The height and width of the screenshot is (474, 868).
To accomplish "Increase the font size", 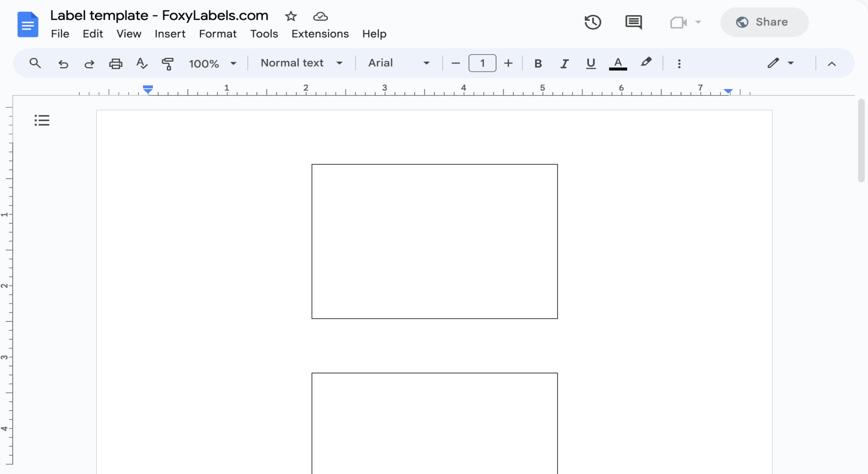I will click(x=508, y=63).
